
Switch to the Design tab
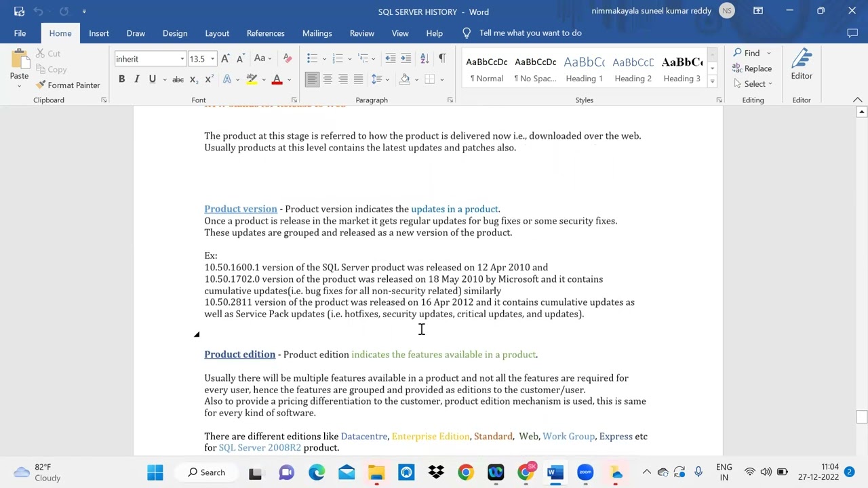tap(175, 33)
